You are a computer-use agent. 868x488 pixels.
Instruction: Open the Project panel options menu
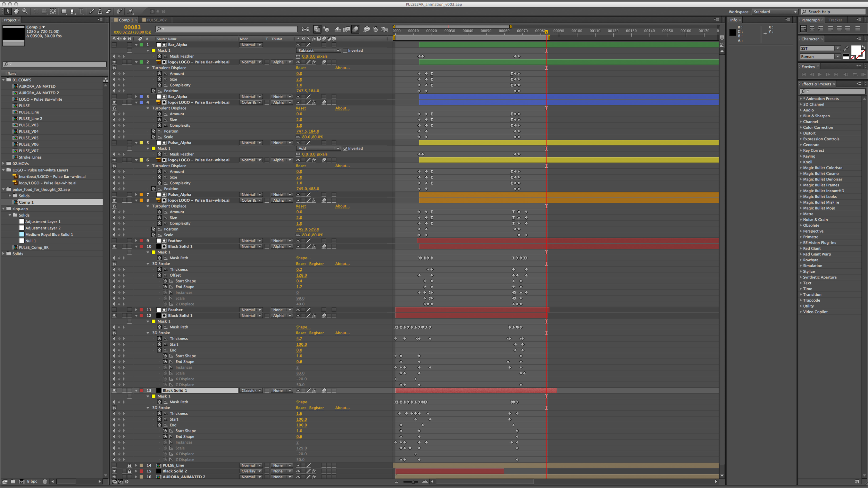pyautogui.click(x=100, y=20)
